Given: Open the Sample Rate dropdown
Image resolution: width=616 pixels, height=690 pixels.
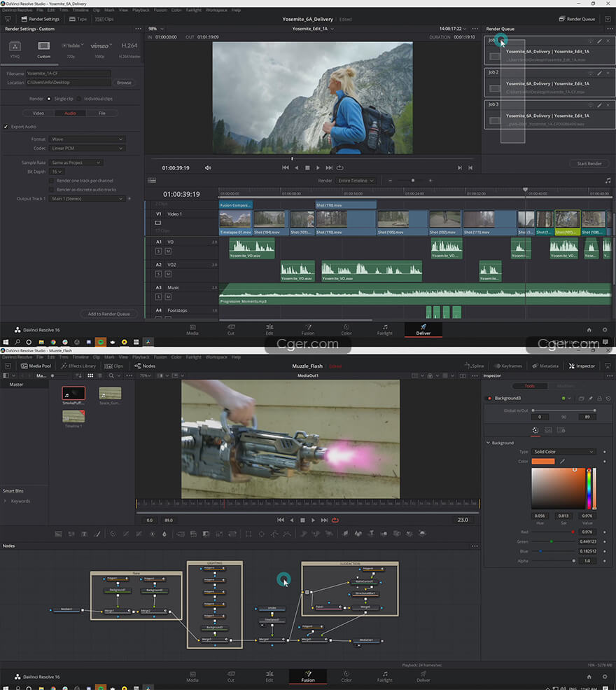Looking at the screenshot, I should pyautogui.click(x=76, y=163).
